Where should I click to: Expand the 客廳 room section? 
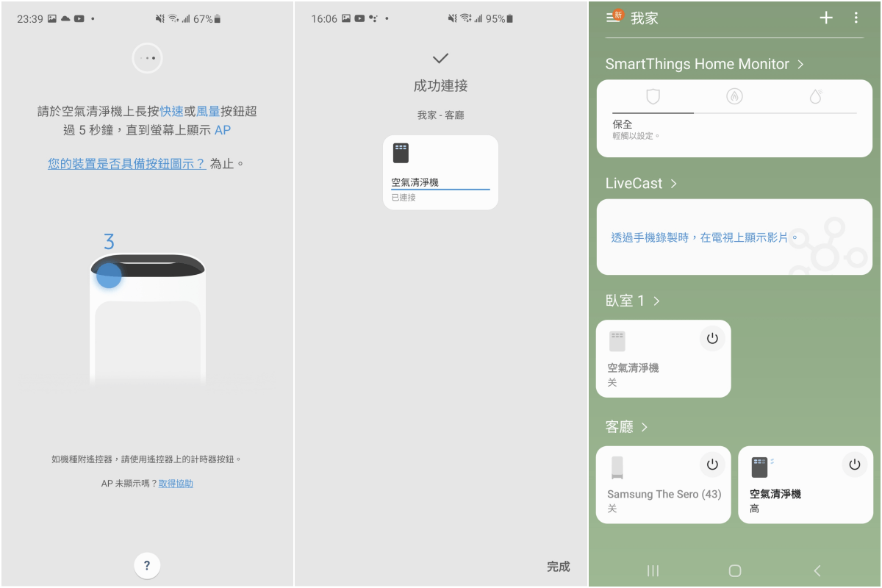tap(626, 427)
